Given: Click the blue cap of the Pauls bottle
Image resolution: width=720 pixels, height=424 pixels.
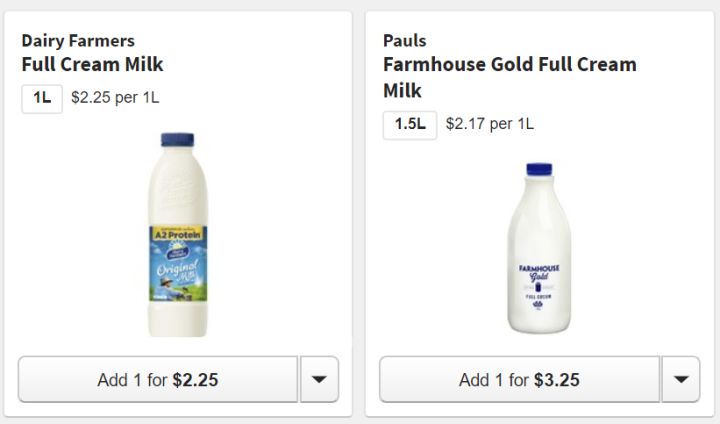Looking at the screenshot, I should 540,171.
